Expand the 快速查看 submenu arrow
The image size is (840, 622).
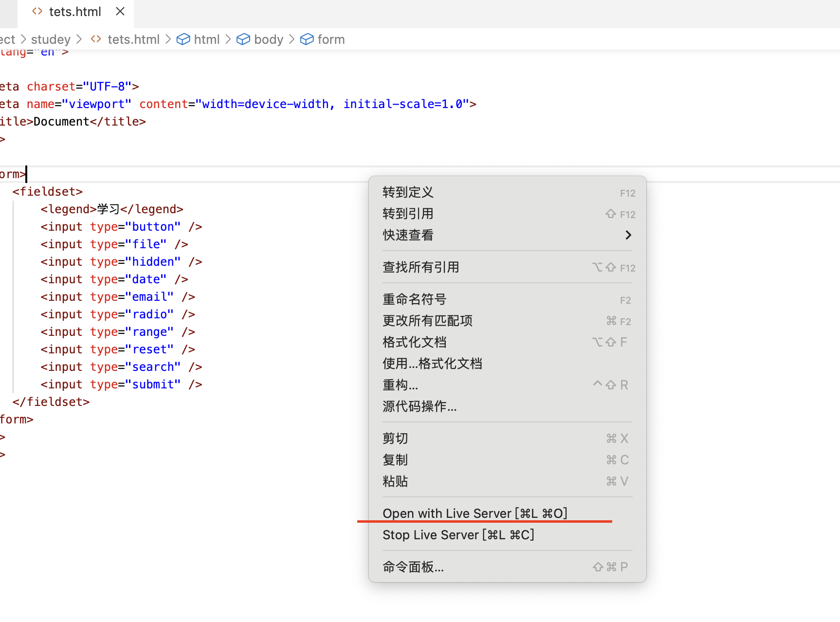pyautogui.click(x=628, y=235)
